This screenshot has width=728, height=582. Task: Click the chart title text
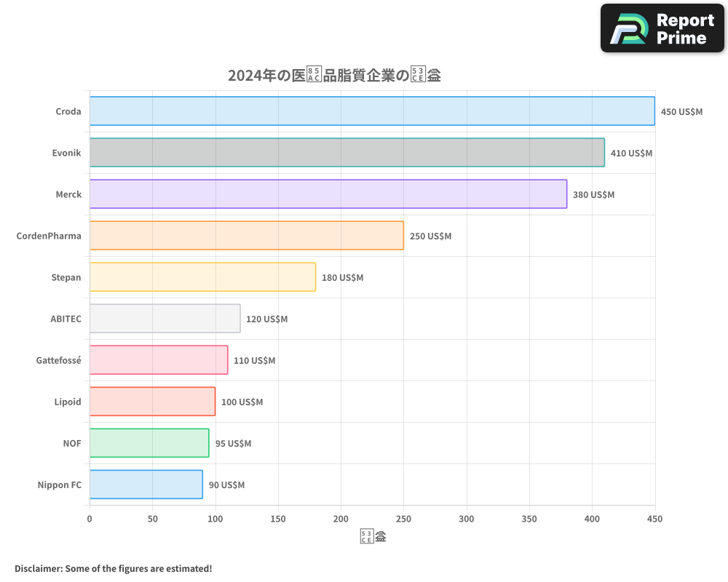click(x=336, y=74)
